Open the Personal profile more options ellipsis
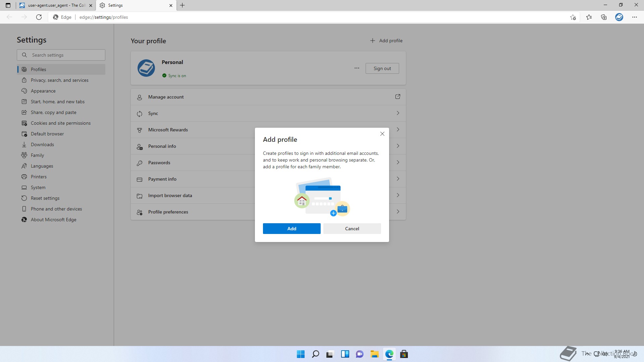Image resolution: width=644 pixels, height=362 pixels. (357, 68)
